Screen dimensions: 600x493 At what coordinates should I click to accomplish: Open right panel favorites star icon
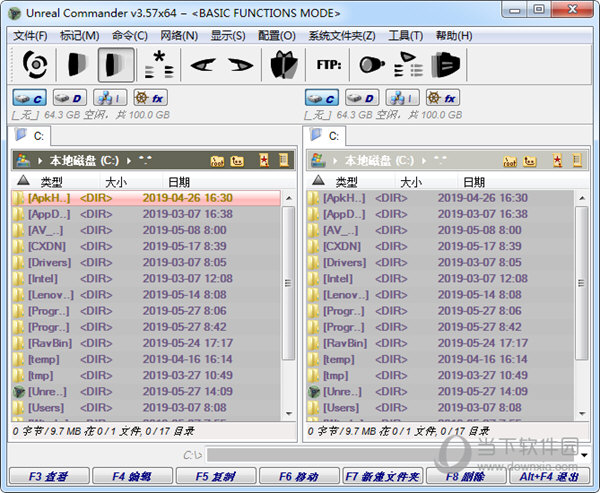tap(557, 160)
